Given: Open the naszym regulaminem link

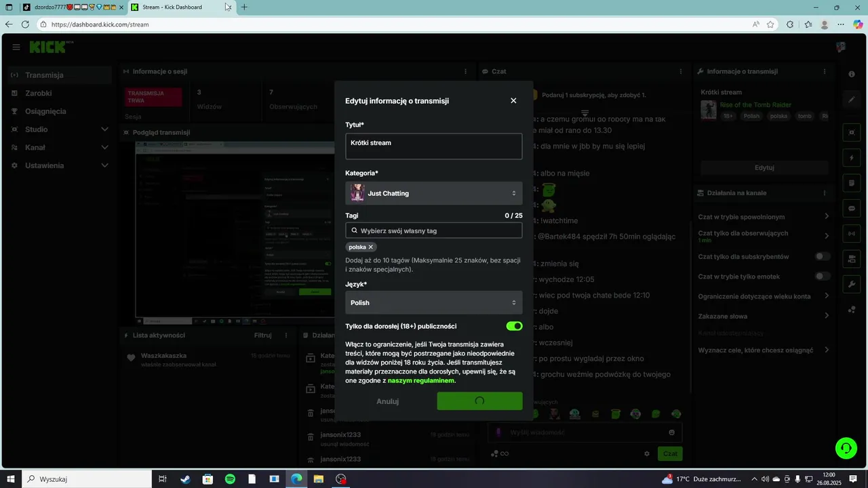Looking at the screenshot, I should tap(421, 380).
